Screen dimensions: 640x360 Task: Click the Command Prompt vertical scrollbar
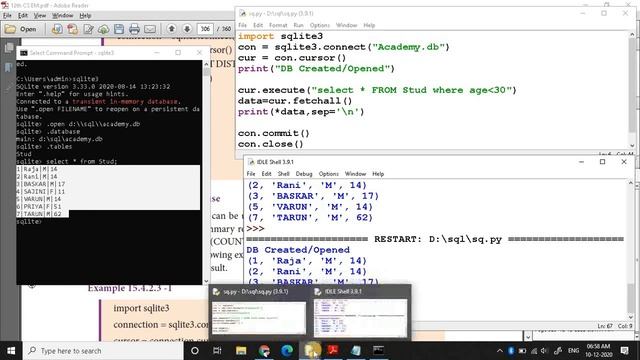206,171
